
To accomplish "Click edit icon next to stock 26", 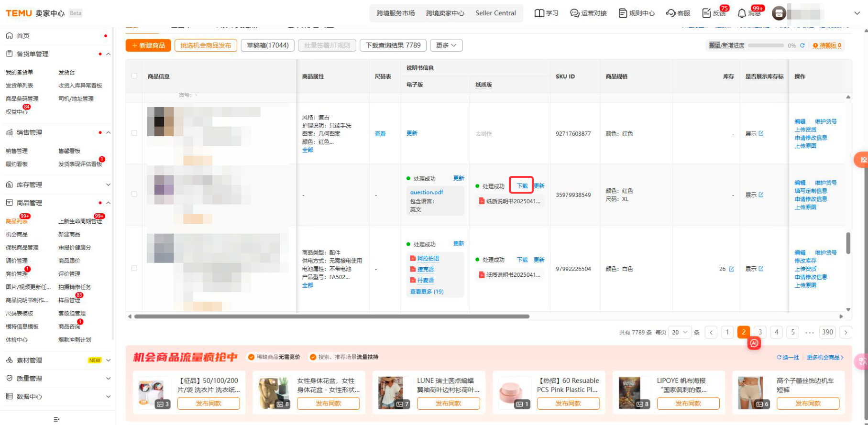I will [x=731, y=269].
